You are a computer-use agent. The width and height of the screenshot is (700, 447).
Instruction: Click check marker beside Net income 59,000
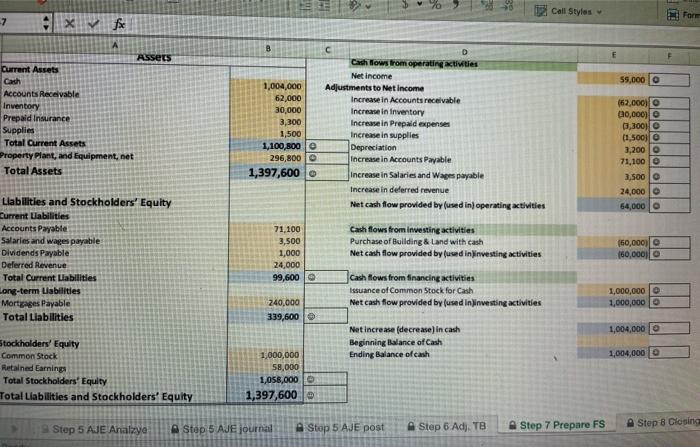656,80
